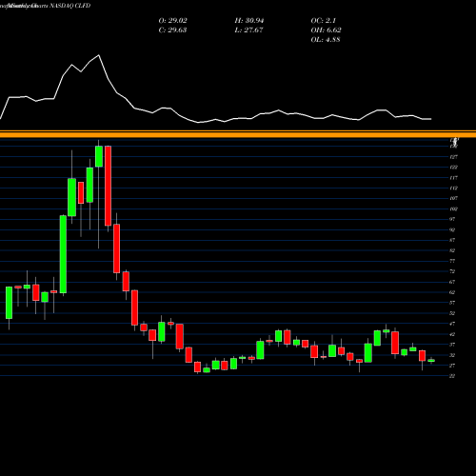Click the close value 'C: 29.63'

point(172,30)
